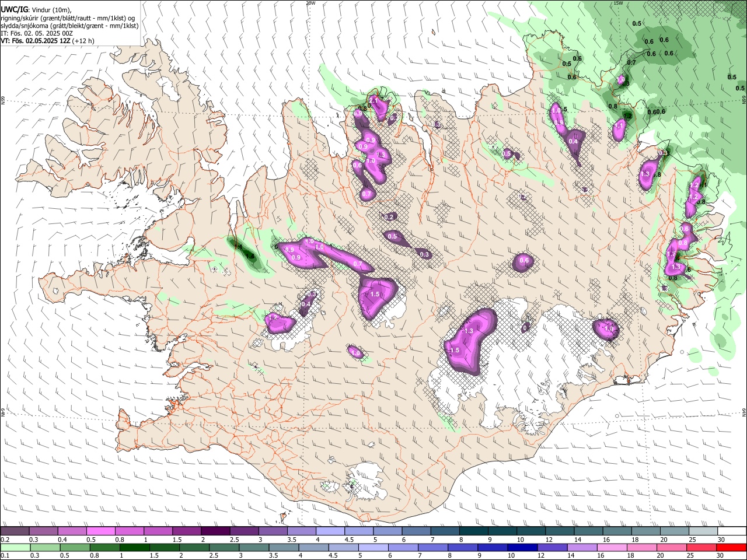
Task: Pick the snow-scale swatch starting at 0.3
Action: click(x=43, y=531)
